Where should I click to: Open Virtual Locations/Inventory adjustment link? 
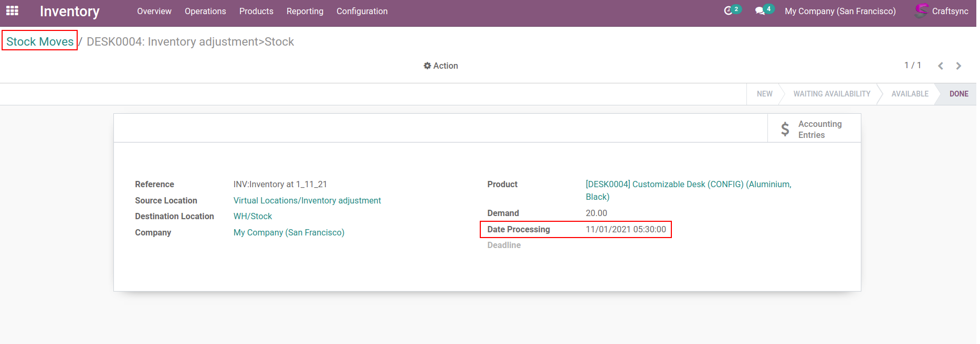click(x=307, y=200)
